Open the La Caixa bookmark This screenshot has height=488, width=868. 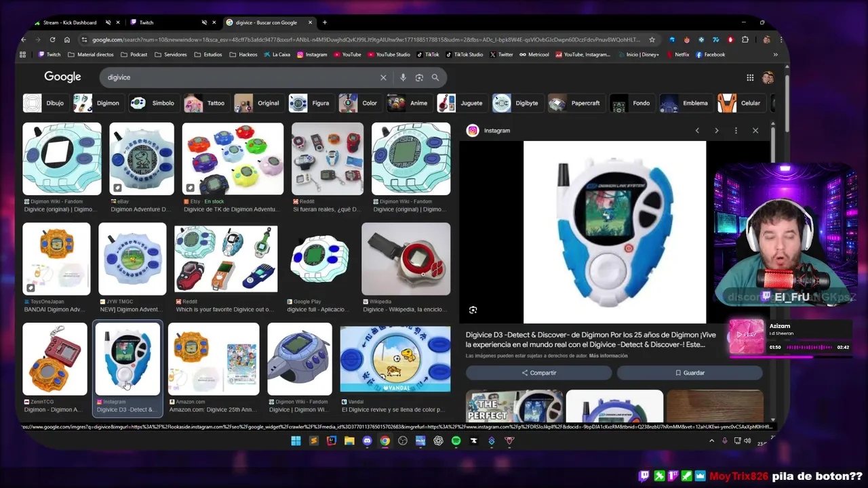coord(277,54)
